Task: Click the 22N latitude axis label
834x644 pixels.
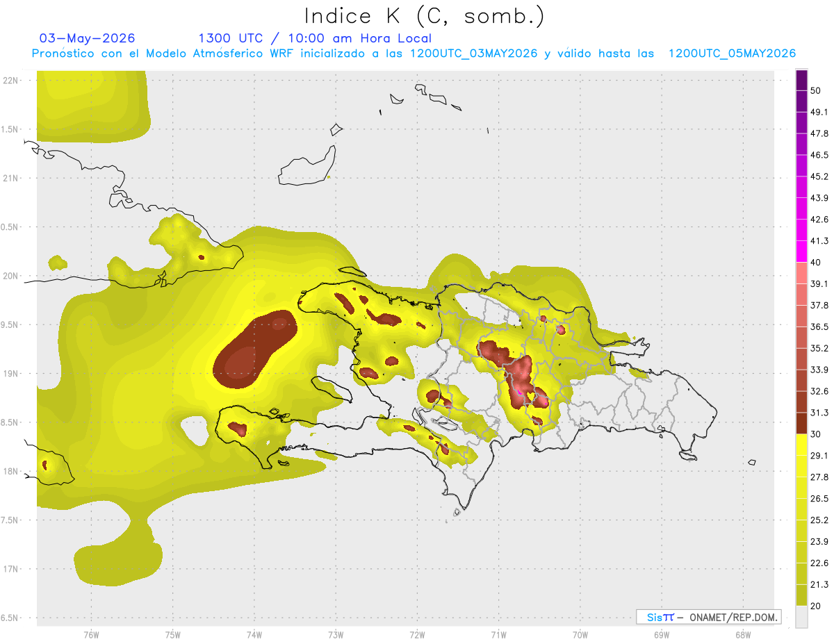Action: 12,80
